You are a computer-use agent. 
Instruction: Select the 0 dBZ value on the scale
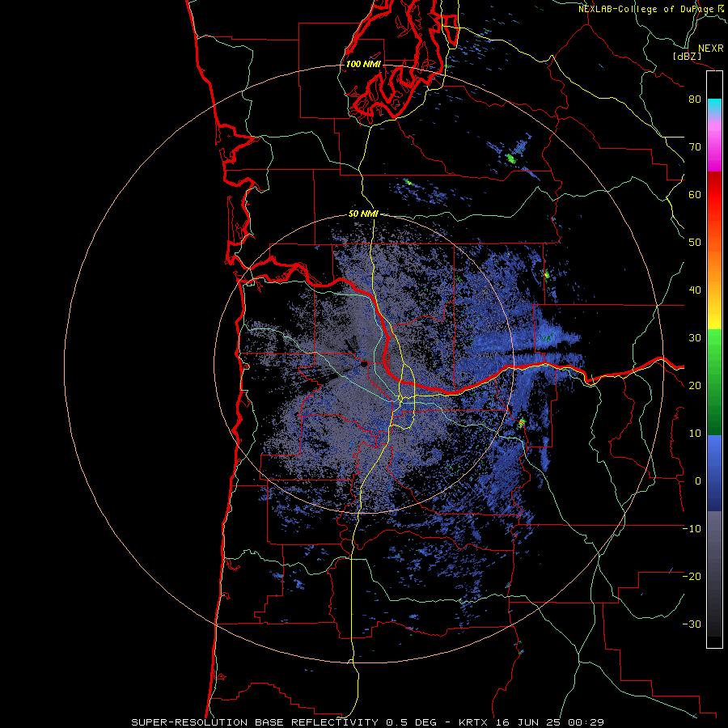[x=698, y=481]
